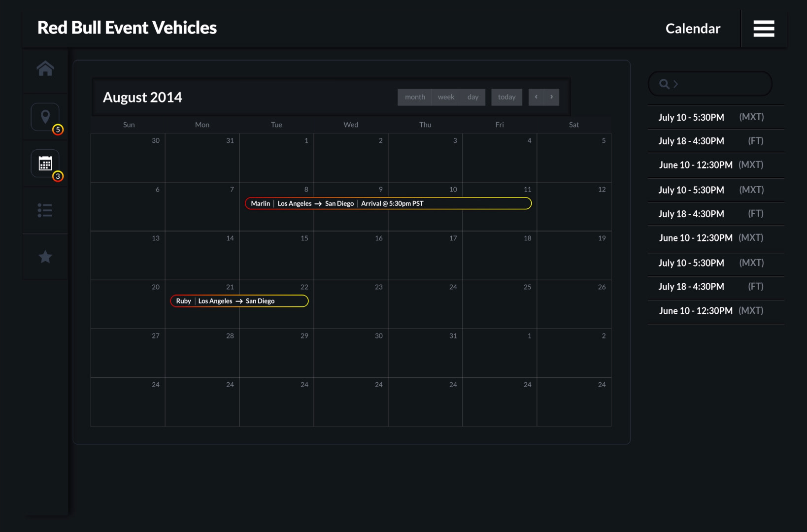Select day 4 in the first week

click(500, 158)
